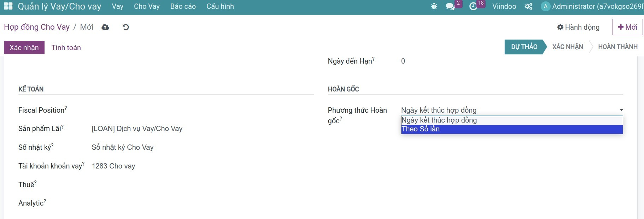Click the Administrator avatar icon
Image resolution: width=644 pixels, height=219 pixels.
(x=545, y=6)
